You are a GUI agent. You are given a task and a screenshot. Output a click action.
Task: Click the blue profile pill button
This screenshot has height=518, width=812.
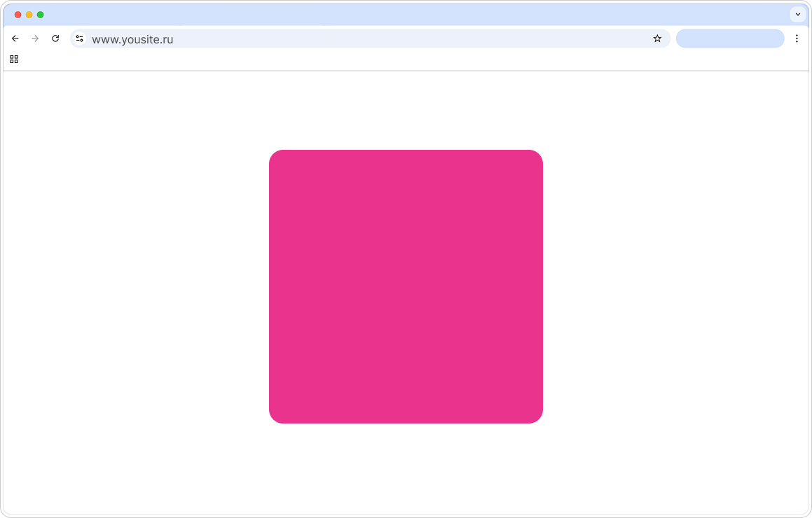(730, 38)
